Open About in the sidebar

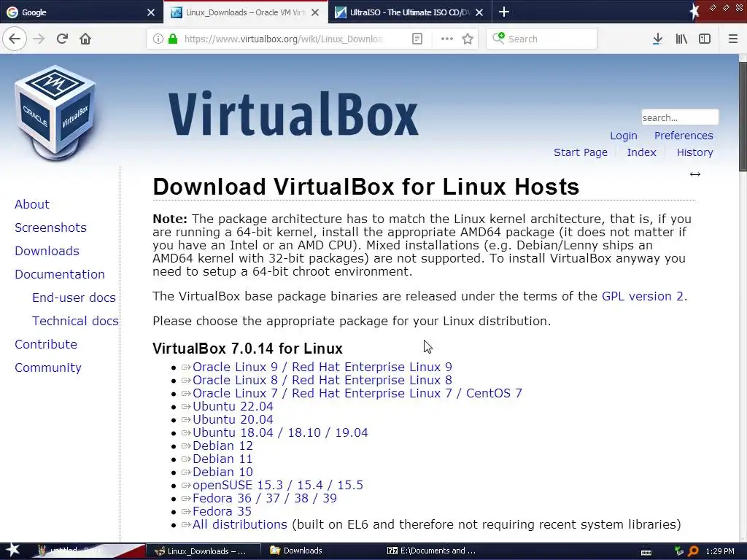(x=32, y=204)
